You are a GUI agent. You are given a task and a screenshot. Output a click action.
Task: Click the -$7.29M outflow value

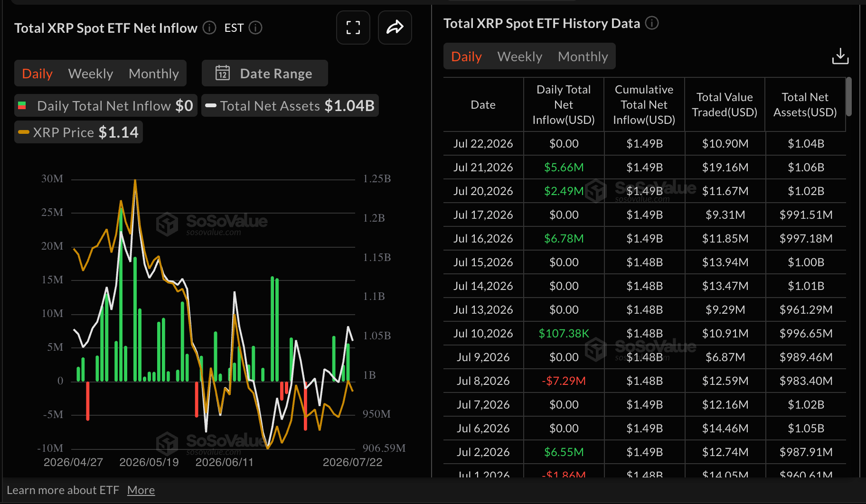tap(564, 381)
